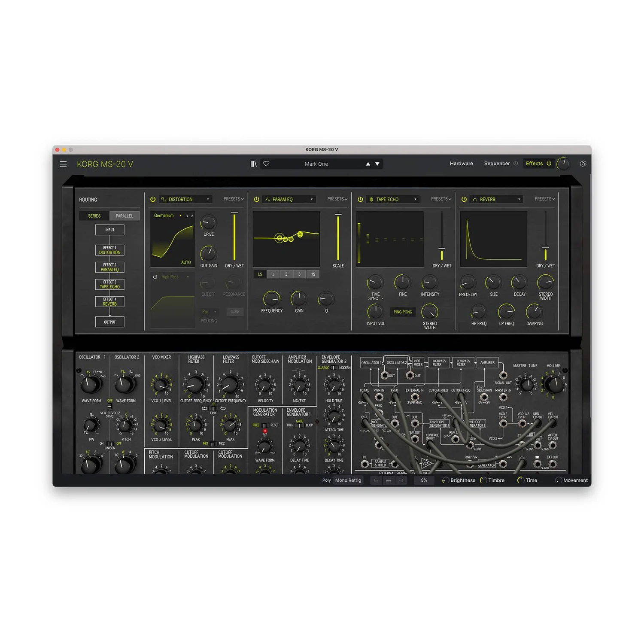Open the Effects tab
Viewport: 644px width, 644px height.
(534, 164)
